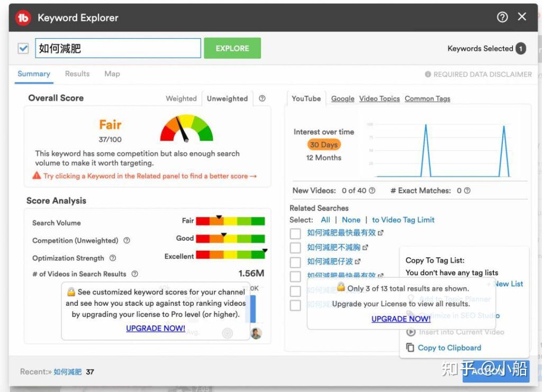Open the Google tab
Image resolution: width=542 pixels, height=392 pixels.
click(x=342, y=99)
